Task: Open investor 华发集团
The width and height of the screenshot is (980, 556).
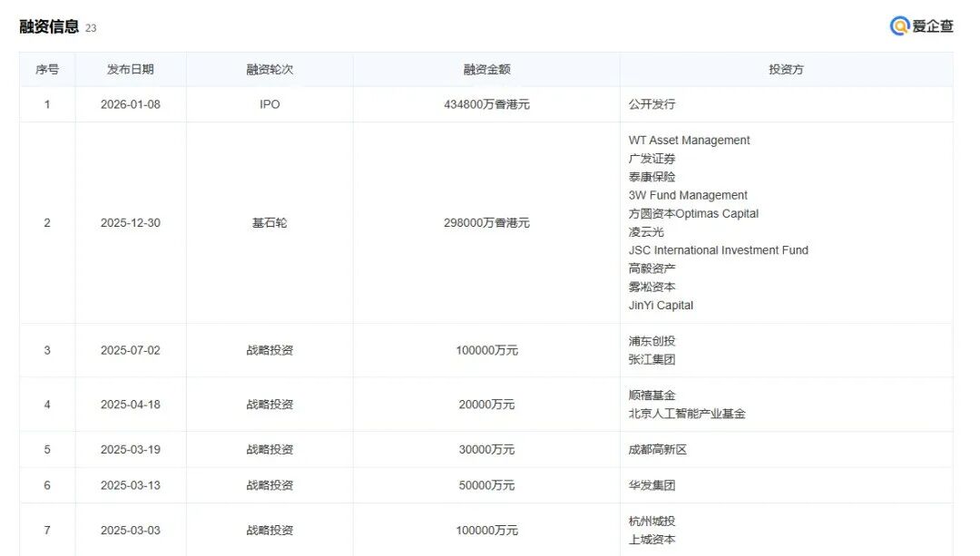Action: pos(652,485)
